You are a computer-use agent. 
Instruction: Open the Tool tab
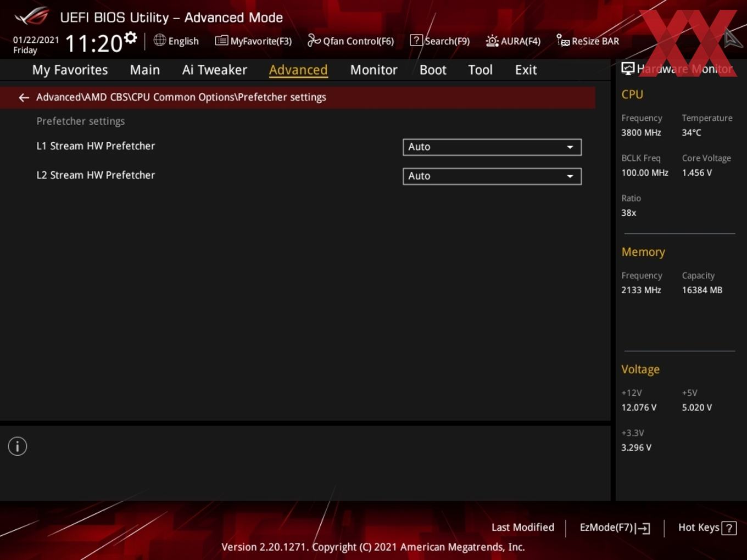(x=480, y=70)
